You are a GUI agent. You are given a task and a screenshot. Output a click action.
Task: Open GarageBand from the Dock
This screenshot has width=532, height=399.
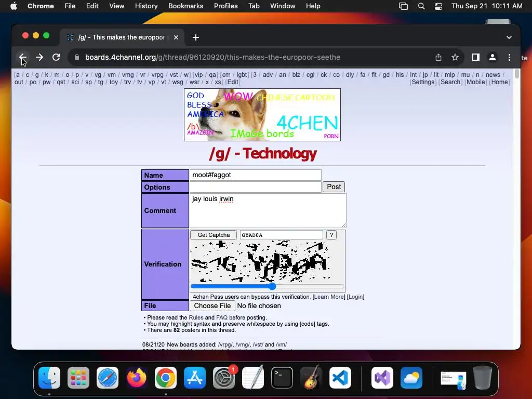311,378
